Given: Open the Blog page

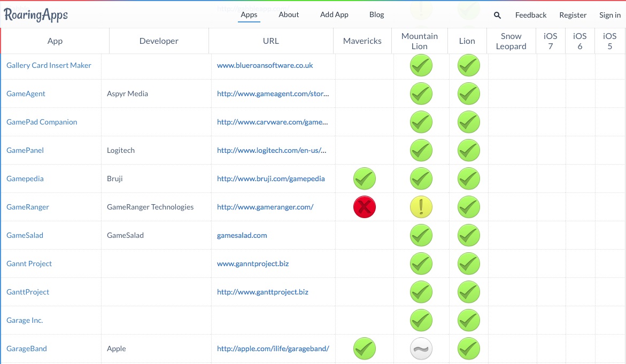Looking at the screenshot, I should [376, 15].
